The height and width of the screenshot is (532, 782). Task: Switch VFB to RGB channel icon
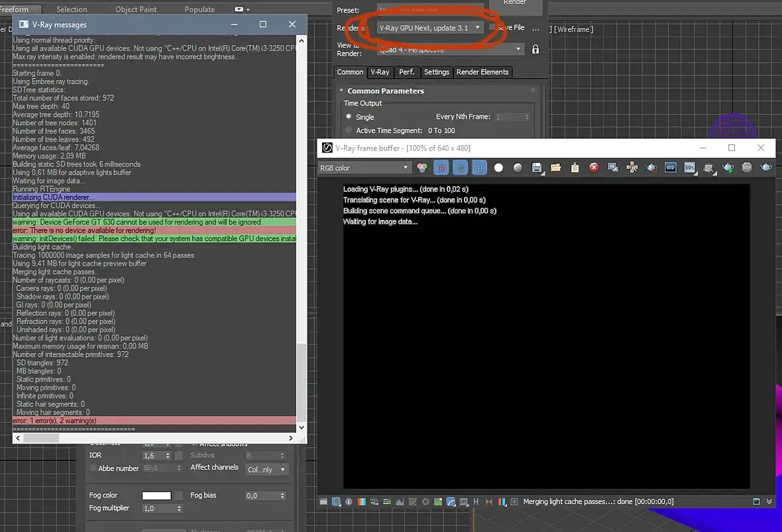[x=422, y=168]
